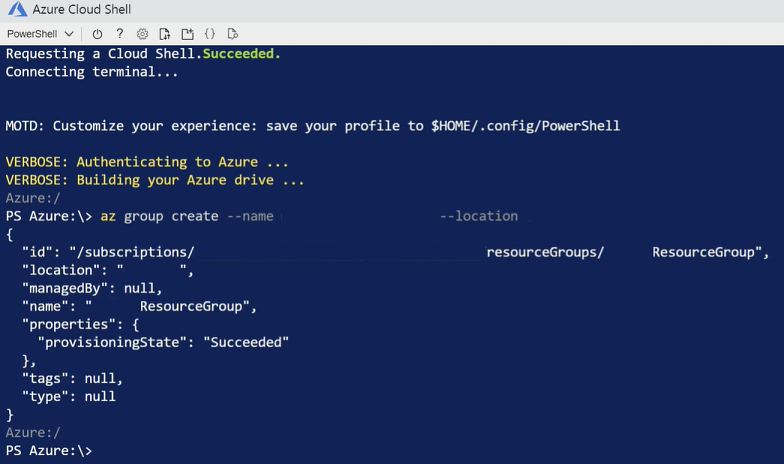Open the Settings gear icon

click(x=142, y=34)
